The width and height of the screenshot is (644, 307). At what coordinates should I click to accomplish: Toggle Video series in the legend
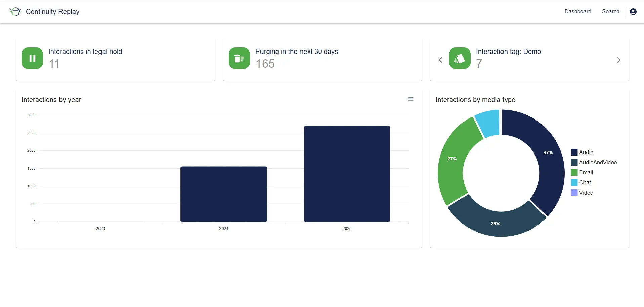(x=586, y=193)
